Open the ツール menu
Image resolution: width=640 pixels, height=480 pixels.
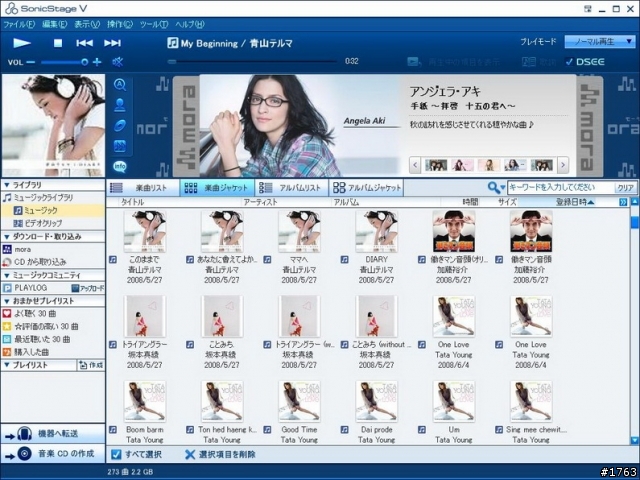pyautogui.click(x=153, y=24)
